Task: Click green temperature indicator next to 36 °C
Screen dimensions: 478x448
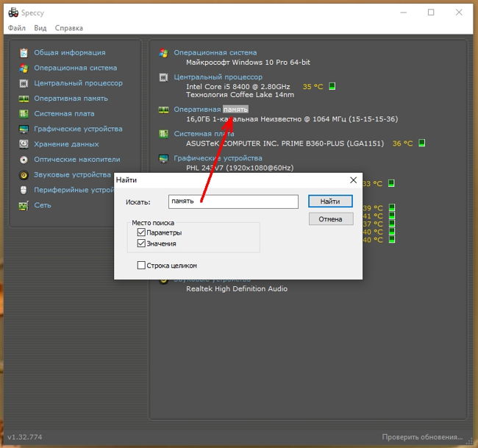Action: 422,143
